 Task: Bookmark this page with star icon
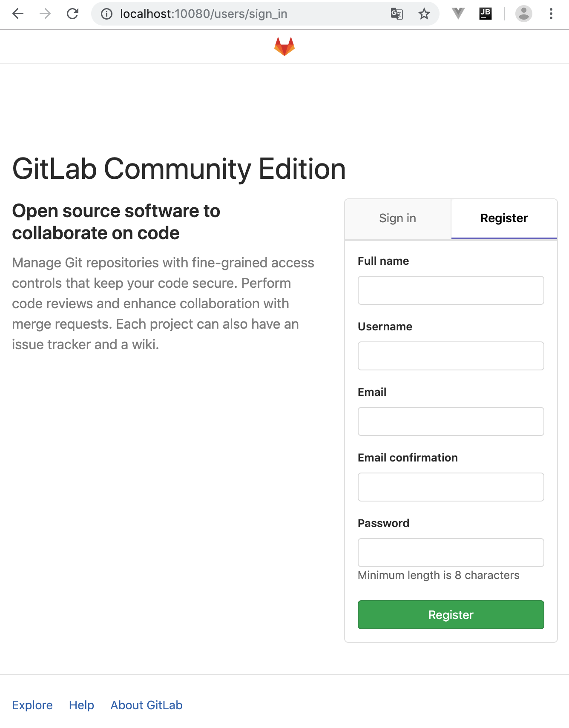click(x=424, y=14)
